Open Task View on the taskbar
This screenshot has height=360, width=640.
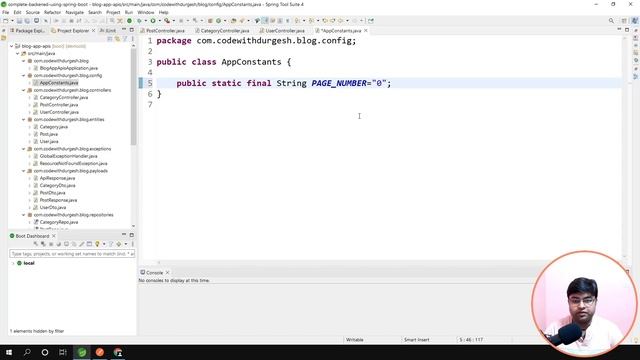[x=62, y=352]
